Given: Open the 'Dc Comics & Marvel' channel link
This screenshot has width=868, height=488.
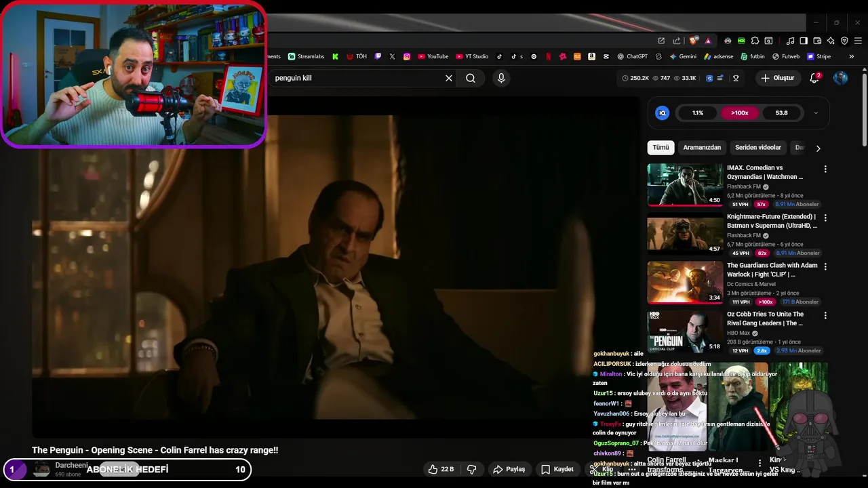Looking at the screenshot, I should click(x=752, y=284).
